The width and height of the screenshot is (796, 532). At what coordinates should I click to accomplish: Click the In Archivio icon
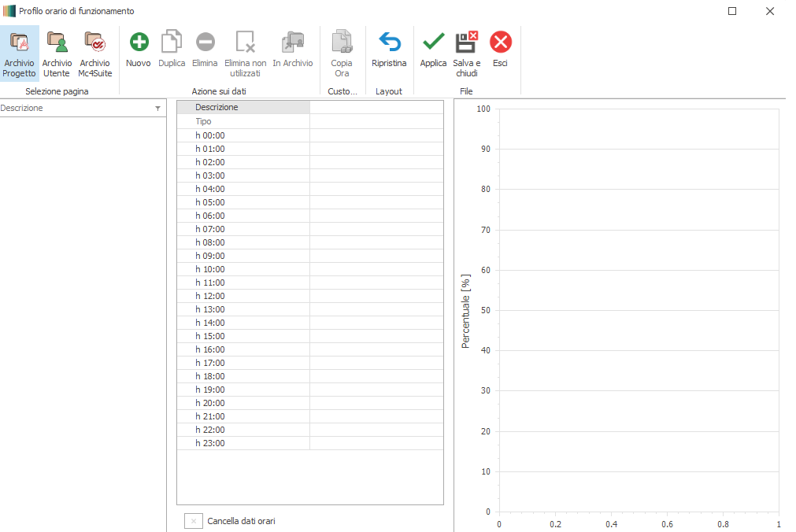293,42
